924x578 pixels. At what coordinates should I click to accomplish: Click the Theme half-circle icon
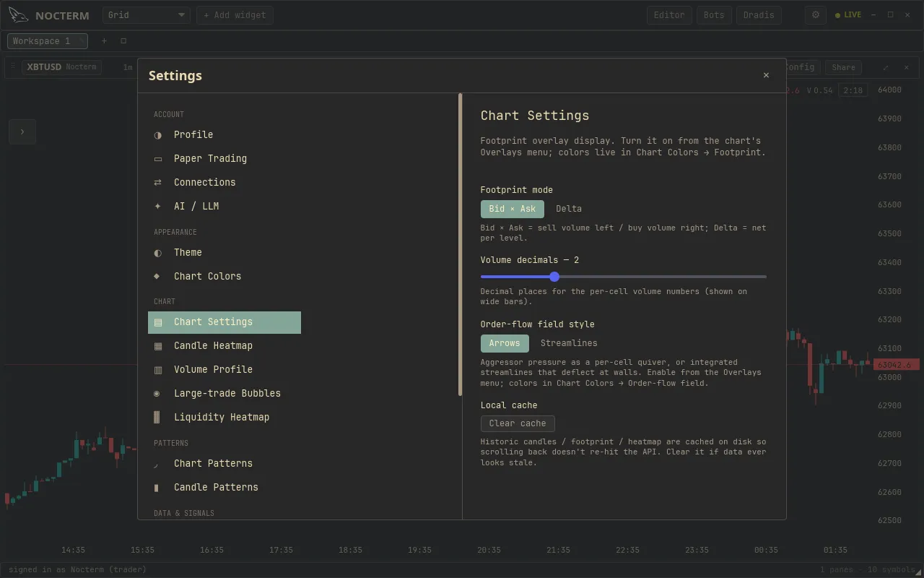tap(158, 253)
